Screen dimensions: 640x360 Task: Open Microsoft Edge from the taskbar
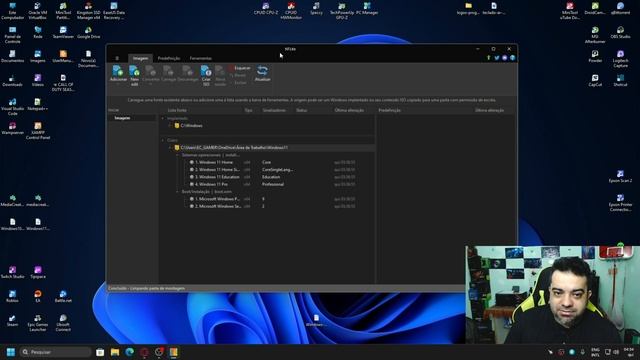129,352
